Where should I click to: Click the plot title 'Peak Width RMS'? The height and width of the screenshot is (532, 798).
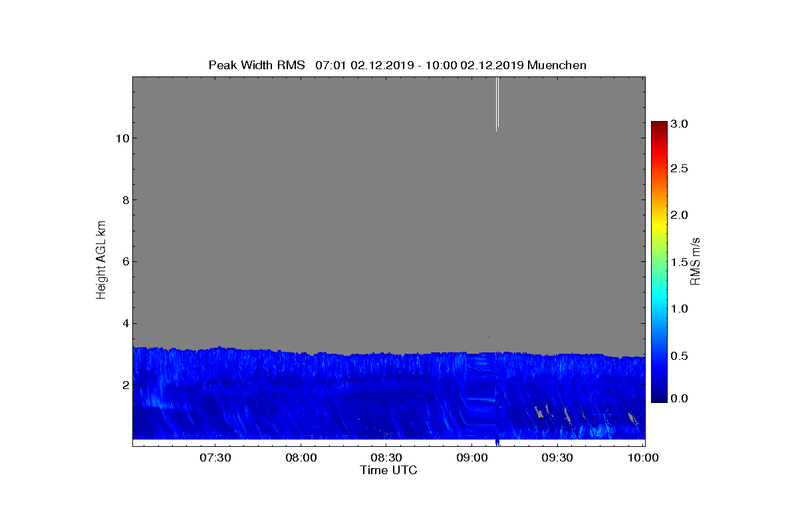tap(257, 65)
